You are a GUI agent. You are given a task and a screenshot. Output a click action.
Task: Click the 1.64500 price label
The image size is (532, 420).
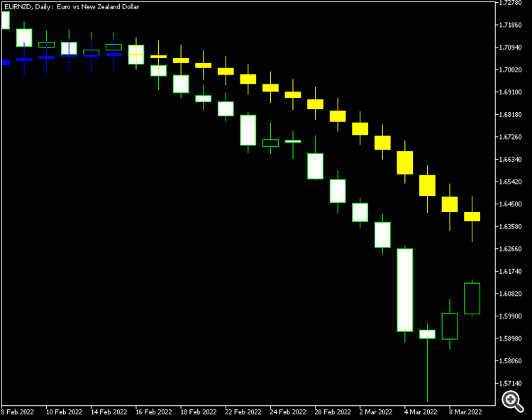[x=511, y=204]
